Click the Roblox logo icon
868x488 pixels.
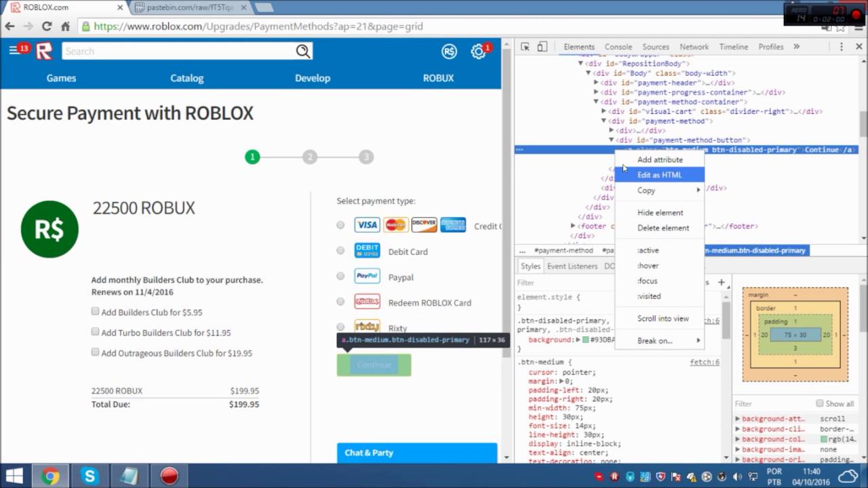click(x=44, y=51)
